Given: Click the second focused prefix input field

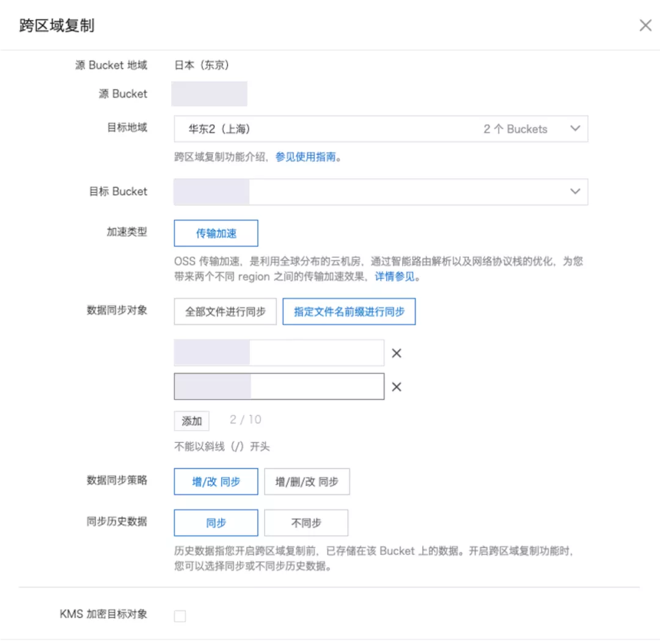Looking at the screenshot, I should (x=279, y=386).
